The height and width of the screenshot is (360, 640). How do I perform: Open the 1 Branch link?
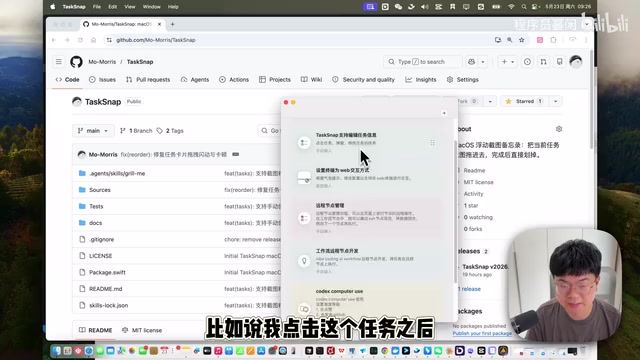click(136, 131)
